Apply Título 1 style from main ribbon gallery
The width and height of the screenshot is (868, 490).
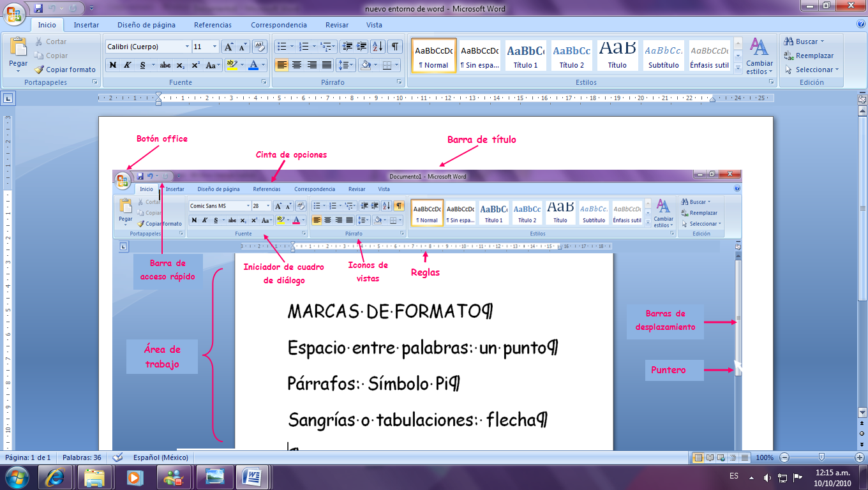pyautogui.click(x=526, y=55)
